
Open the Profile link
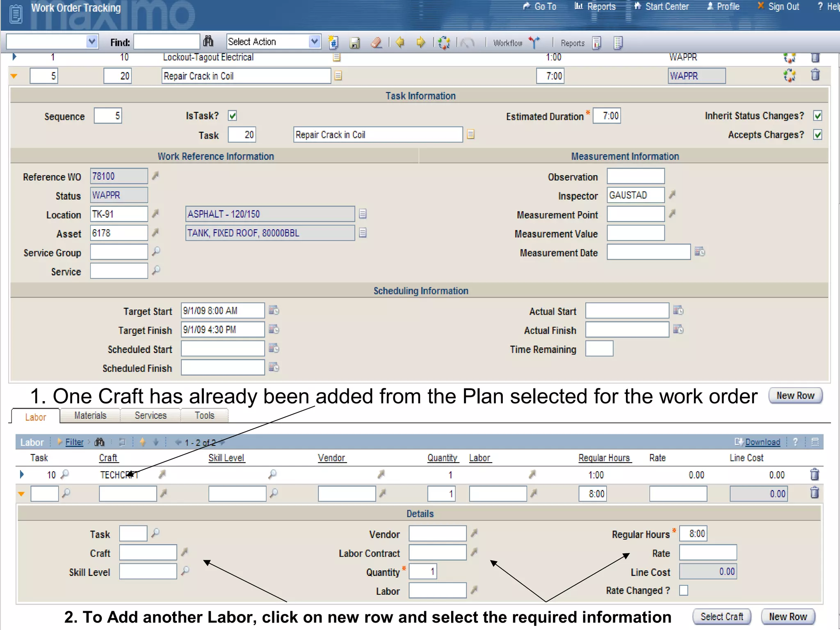tap(723, 7)
